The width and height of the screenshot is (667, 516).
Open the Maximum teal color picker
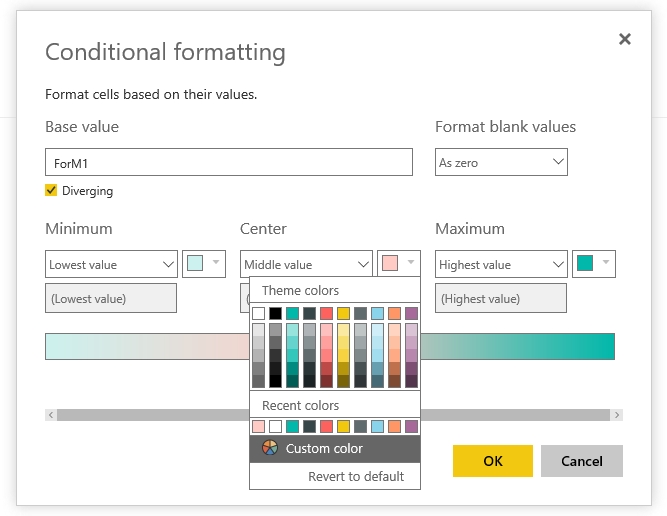coord(594,264)
